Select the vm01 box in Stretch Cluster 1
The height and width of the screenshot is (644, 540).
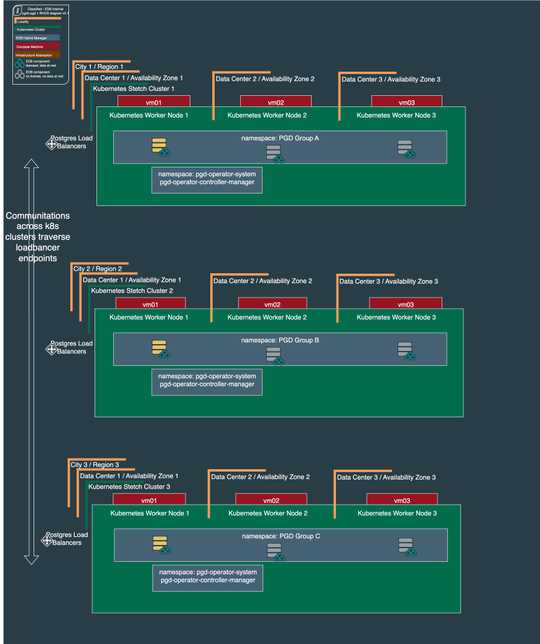(x=154, y=101)
